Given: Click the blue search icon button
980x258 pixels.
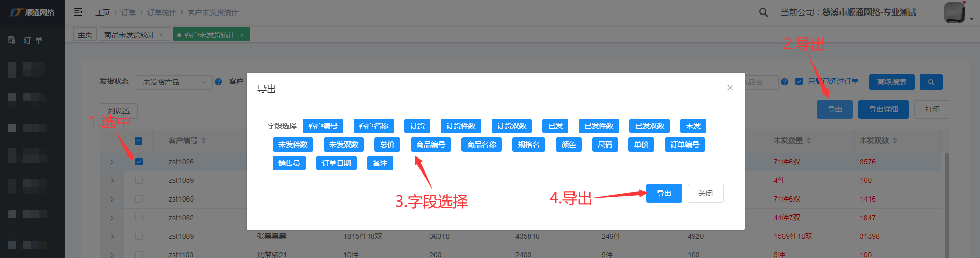Looking at the screenshot, I should point(931,82).
